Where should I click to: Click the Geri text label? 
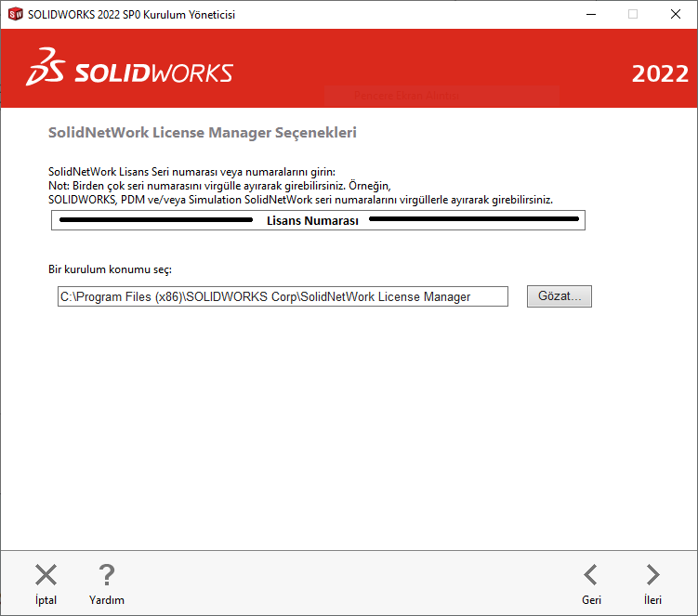click(591, 600)
